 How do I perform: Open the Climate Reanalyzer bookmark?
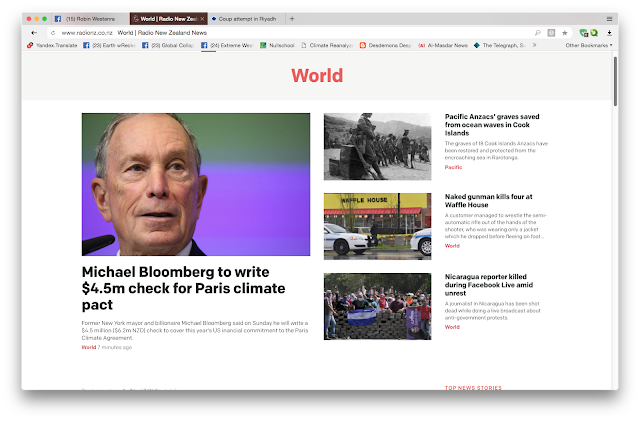[327, 45]
